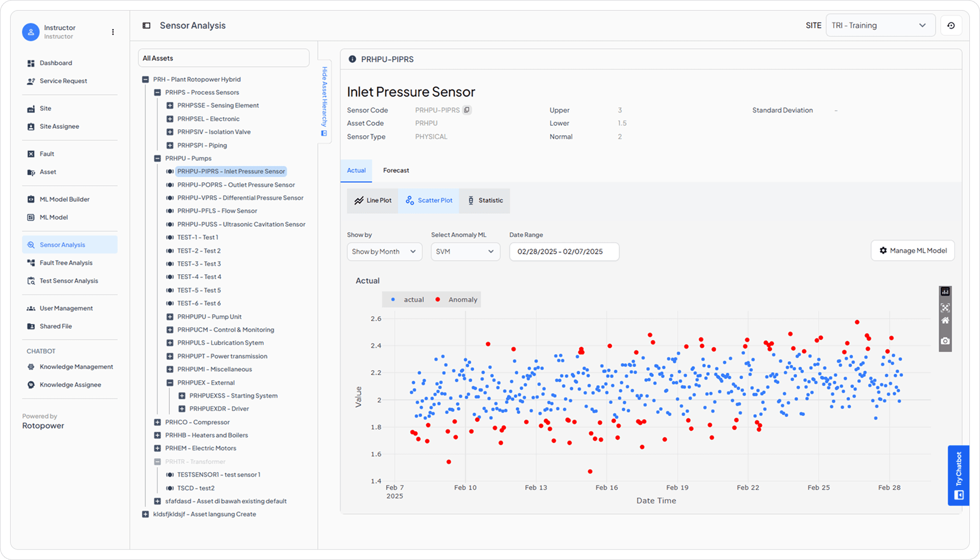Open the Show by Month dropdown

coord(384,251)
